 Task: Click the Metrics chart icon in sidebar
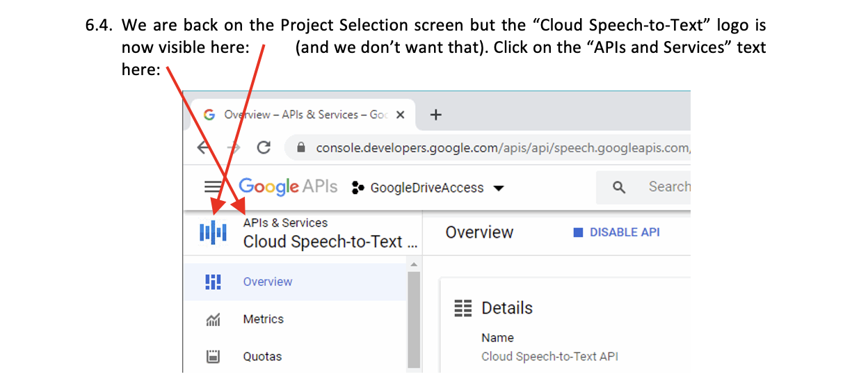pyautogui.click(x=213, y=320)
